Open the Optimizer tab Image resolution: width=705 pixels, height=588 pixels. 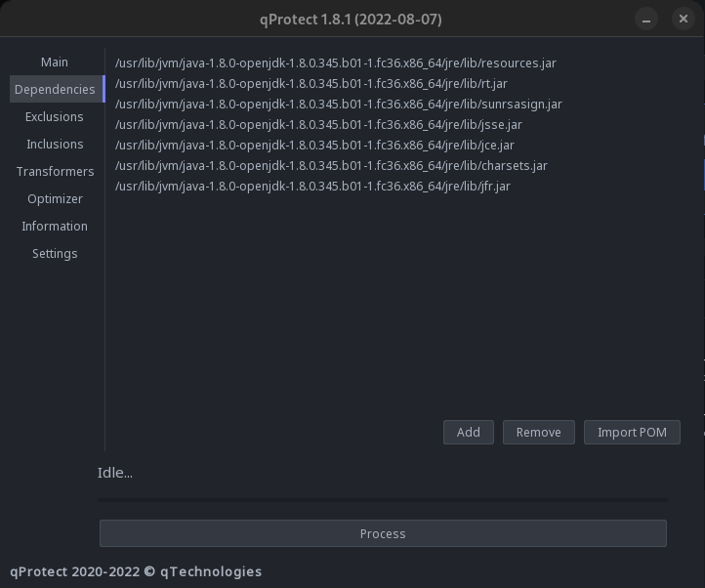[x=55, y=198]
